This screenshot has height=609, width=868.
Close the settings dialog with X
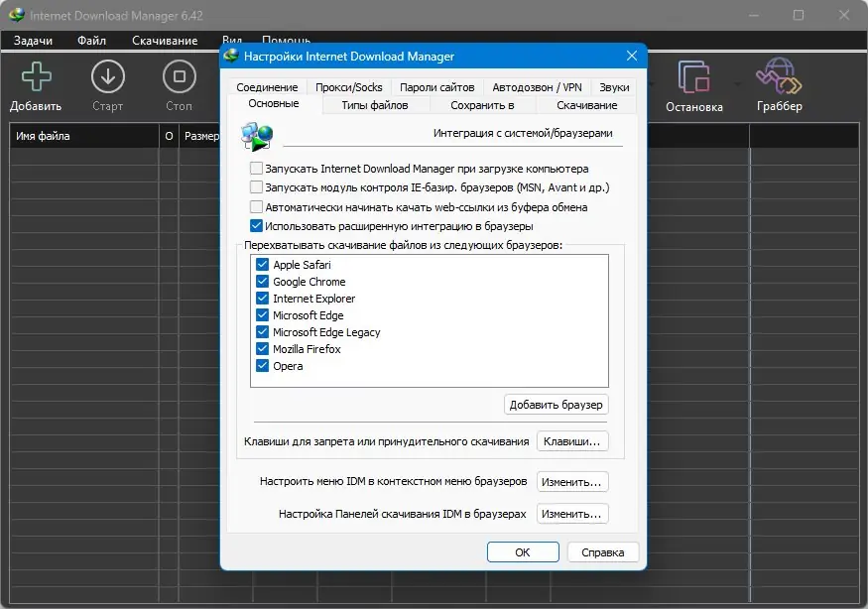(632, 56)
